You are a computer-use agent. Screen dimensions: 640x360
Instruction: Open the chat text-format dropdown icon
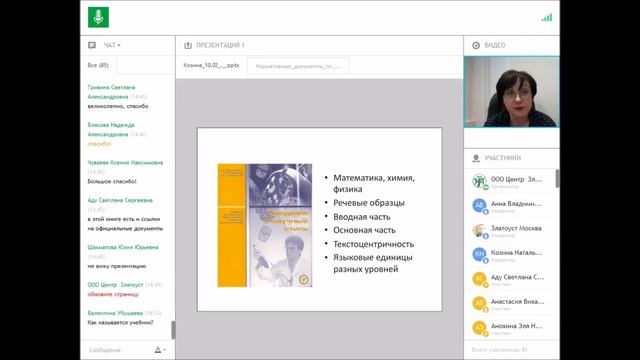(x=160, y=350)
